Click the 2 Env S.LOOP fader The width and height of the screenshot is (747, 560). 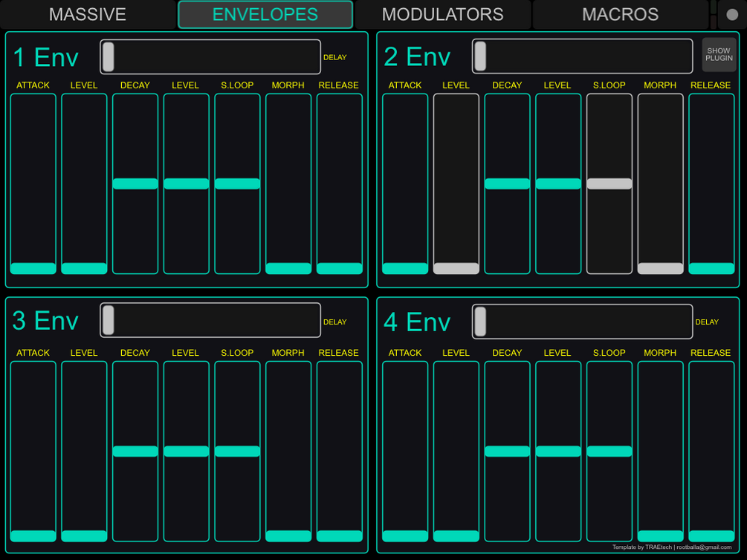609,183
